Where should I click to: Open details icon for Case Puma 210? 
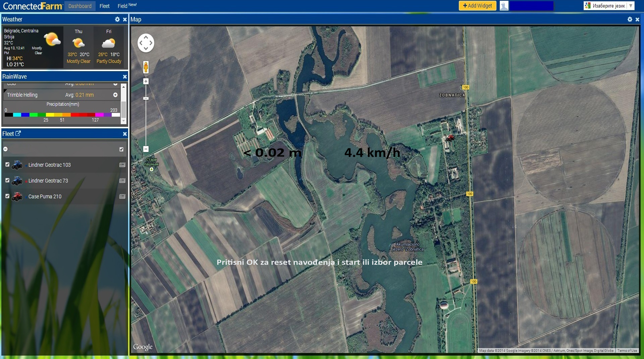point(122,196)
